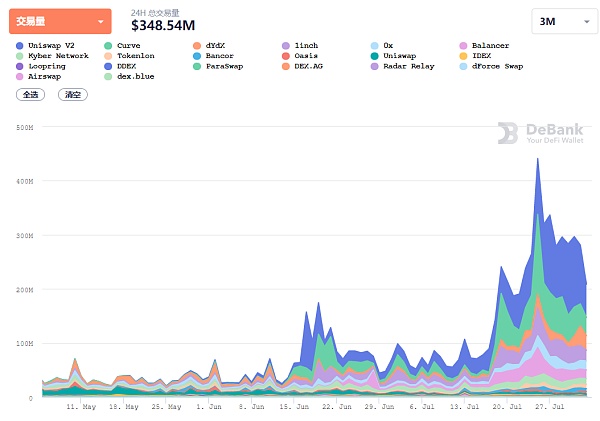Click the Tokenlon legend marker
Viewport: 600px width, 421px height.
(108, 56)
